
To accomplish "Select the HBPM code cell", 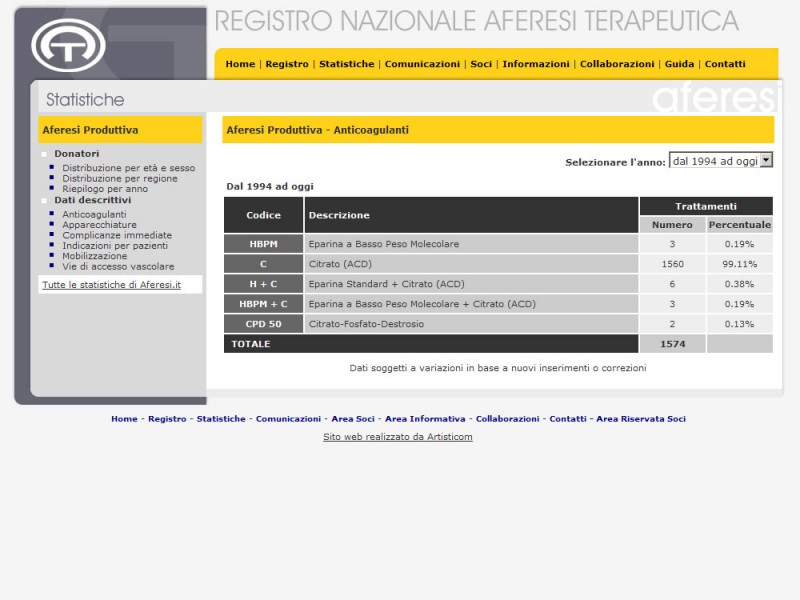I will tap(263, 244).
